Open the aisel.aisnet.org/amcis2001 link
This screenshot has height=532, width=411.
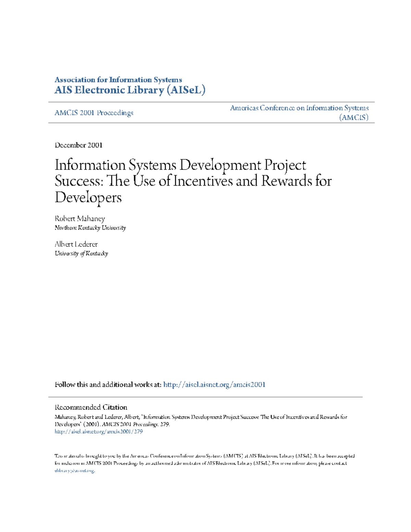pos(214,385)
